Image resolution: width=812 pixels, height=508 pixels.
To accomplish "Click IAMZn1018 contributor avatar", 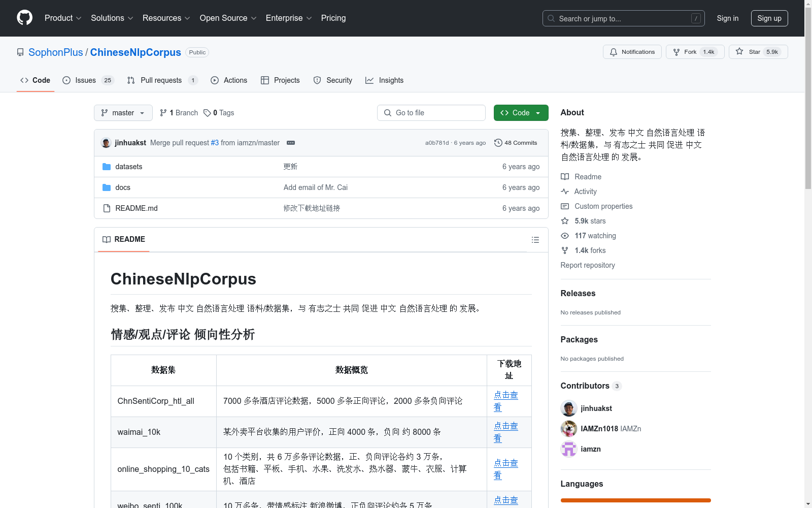I will point(569,429).
